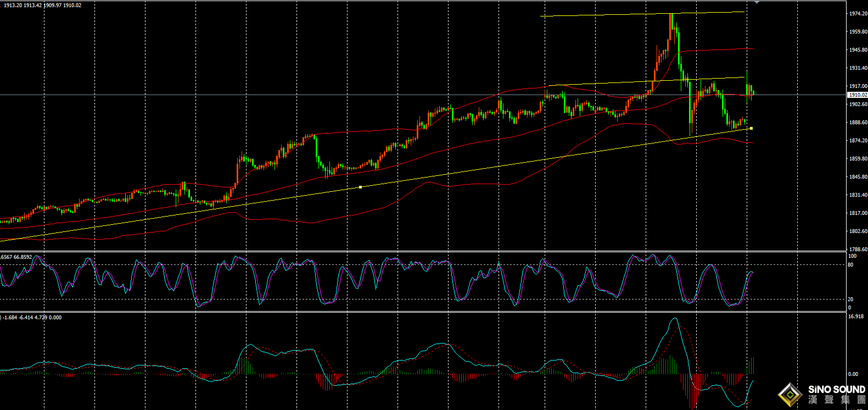The width and height of the screenshot is (868, 410).
Task: Click the chart shift triangle marker at top
Action: coord(757,2)
